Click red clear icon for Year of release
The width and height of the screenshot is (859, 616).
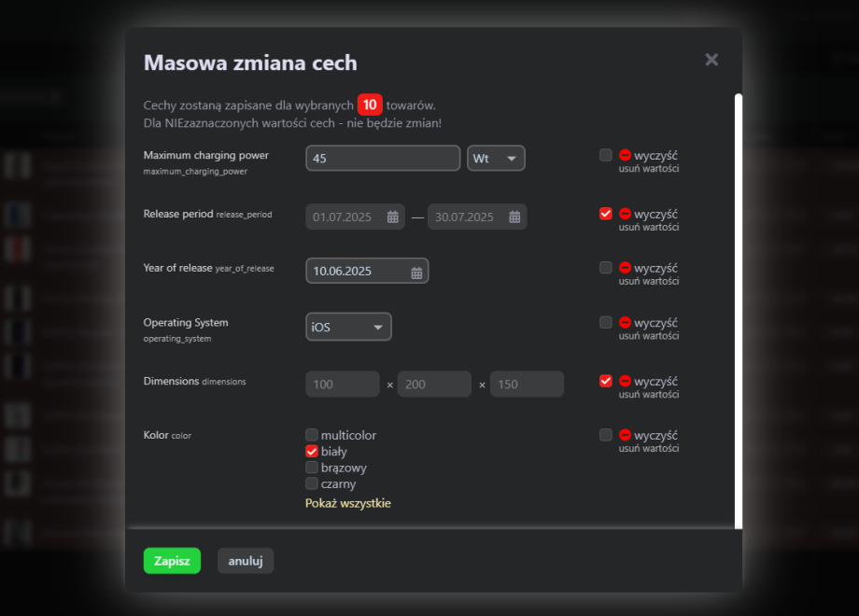click(x=625, y=268)
